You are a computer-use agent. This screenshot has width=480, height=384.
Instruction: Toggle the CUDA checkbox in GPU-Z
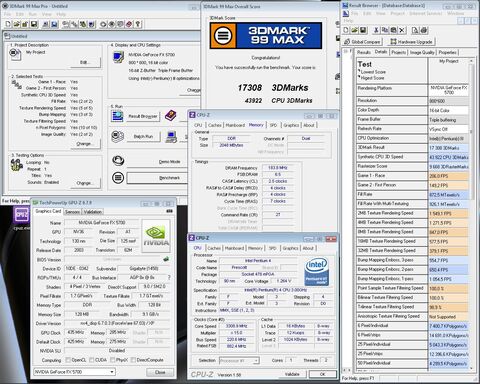[92, 360]
